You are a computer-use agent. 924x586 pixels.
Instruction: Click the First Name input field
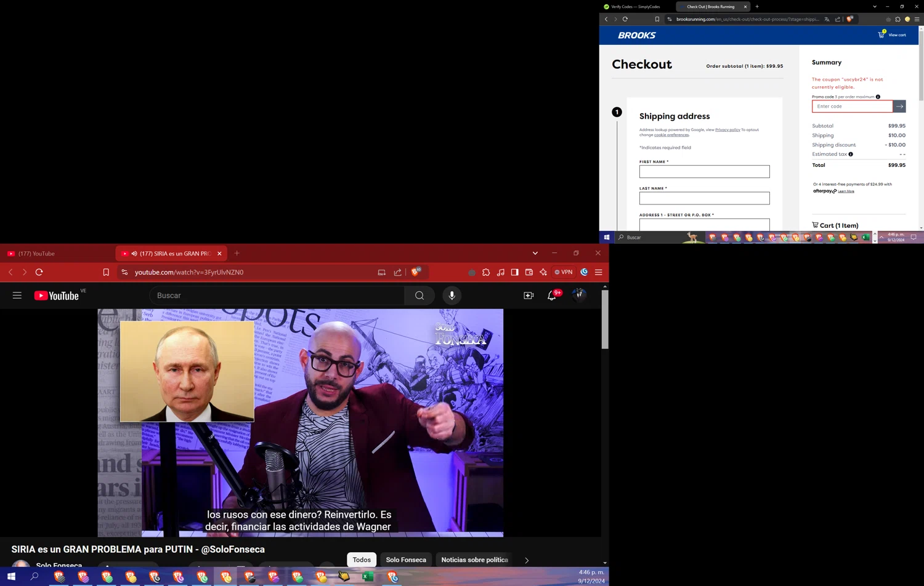coord(704,172)
